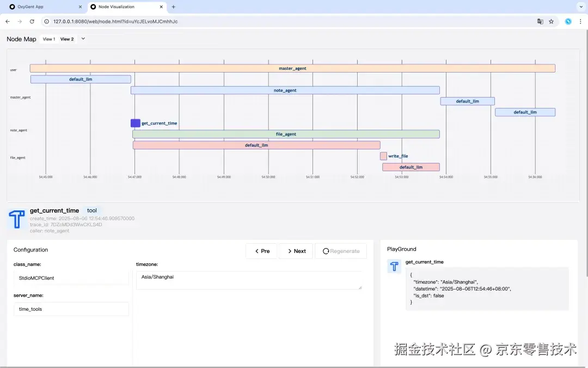The height and width of the screenshot is (368, 588).
Task: Select the first default_llm bar under user
Action: click(x=81, y=79)
